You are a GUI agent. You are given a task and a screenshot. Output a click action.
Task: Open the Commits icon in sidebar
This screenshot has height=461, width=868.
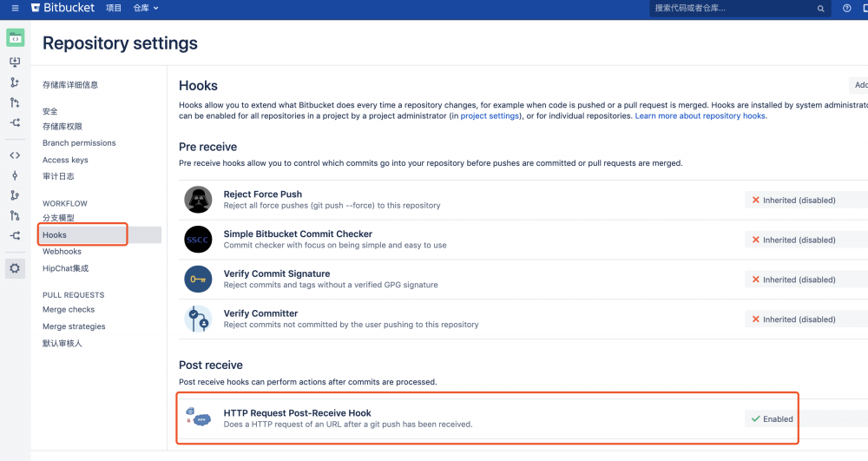[x=15, y=175]
